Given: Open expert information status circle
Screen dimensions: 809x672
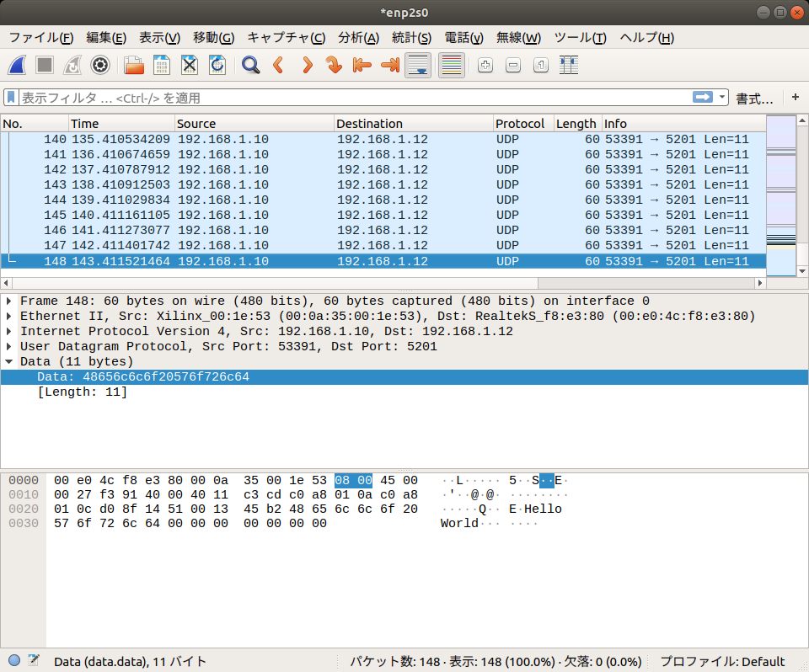Looking at the screenshot, I should click(x=14, y=659).
